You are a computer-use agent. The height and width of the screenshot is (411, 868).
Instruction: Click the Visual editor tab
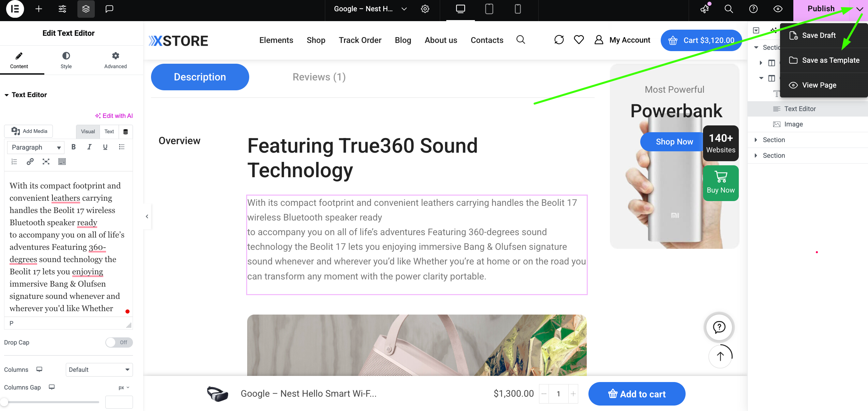pyautogui.click(x=88, y=131)
